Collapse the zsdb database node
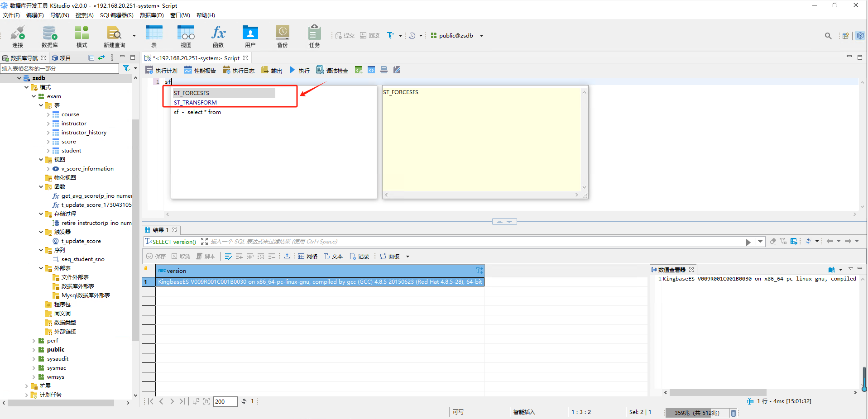Screen dimensions: 868x419 click(19, 78)
